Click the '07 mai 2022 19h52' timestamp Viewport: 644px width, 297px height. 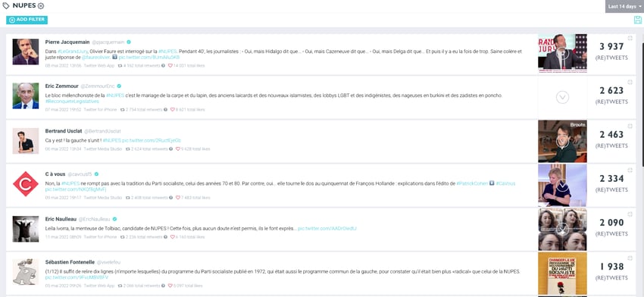click(63, 110)
